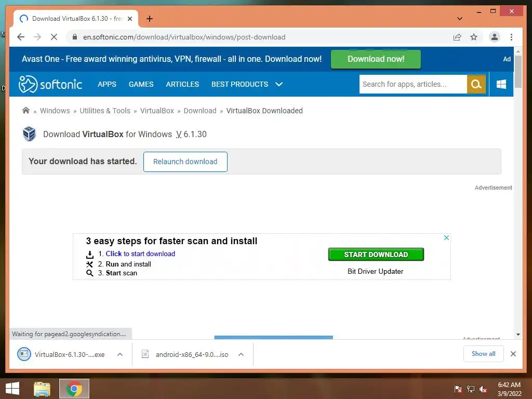Click the Search for apps, articles field
The image size is (532, 399).
(413, 84)
